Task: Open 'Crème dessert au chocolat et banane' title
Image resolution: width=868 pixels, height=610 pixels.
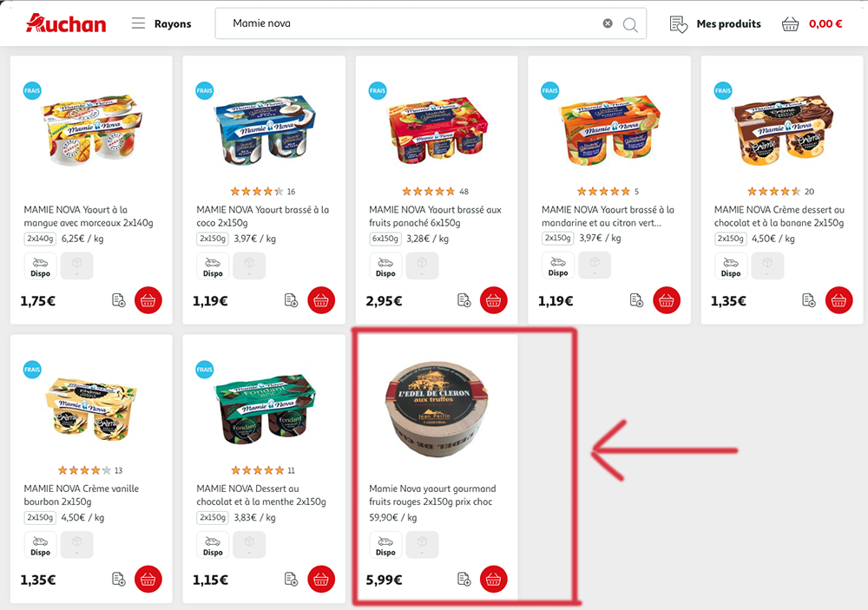Action: tap(779, 216)
